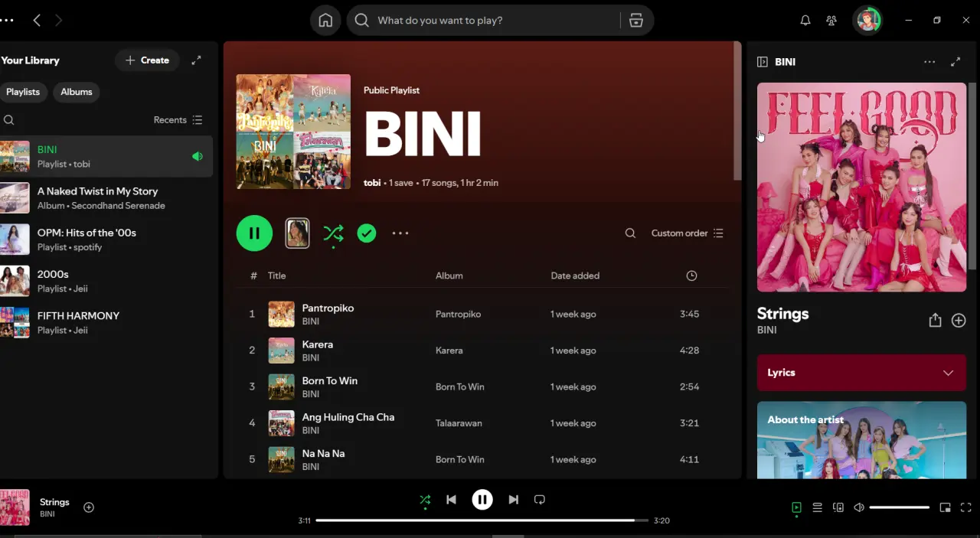The width and height of the screenshot is (980, 538).
Task: Toggle repeat mode
Action: coord(540,500)
